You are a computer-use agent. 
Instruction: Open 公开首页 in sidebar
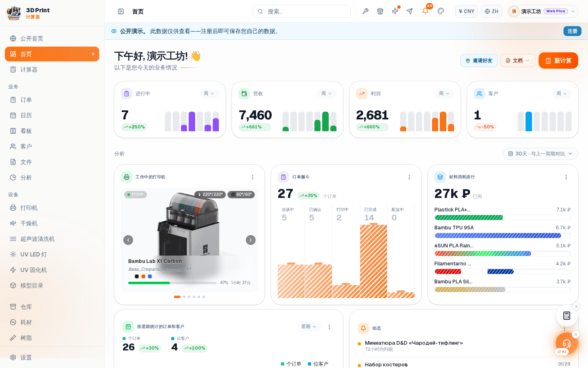[52, 38]
